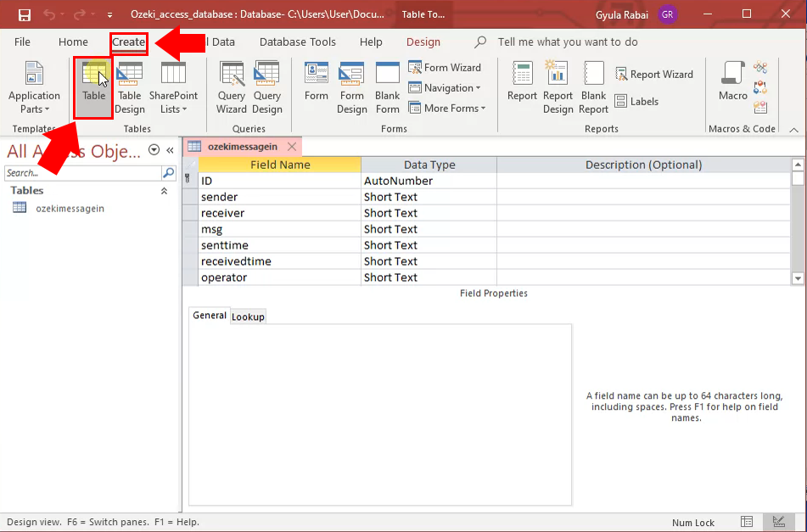Create a Blank Form
This screenshot has width=807, height=532.
(387, 87)
